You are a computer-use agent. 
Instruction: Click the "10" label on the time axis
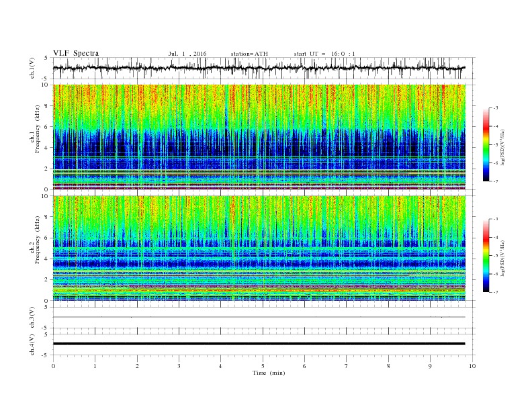(472, 366)
